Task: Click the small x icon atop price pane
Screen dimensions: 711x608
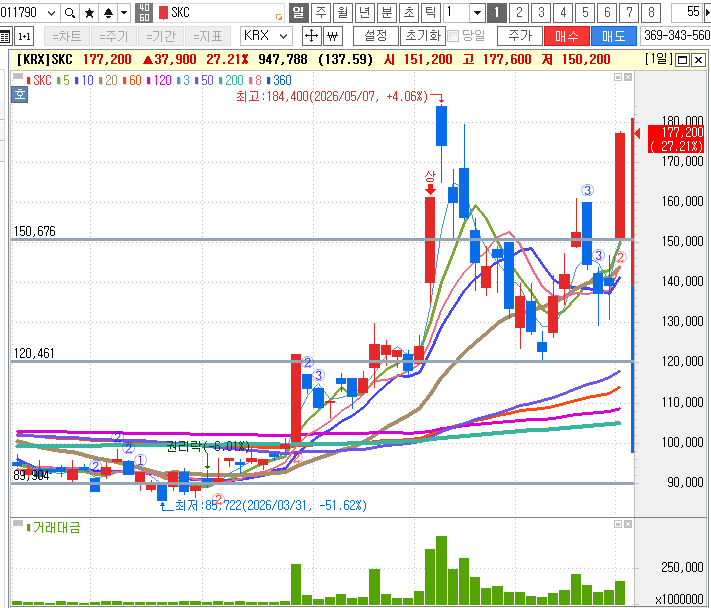Action: click(x=628, y=77)
